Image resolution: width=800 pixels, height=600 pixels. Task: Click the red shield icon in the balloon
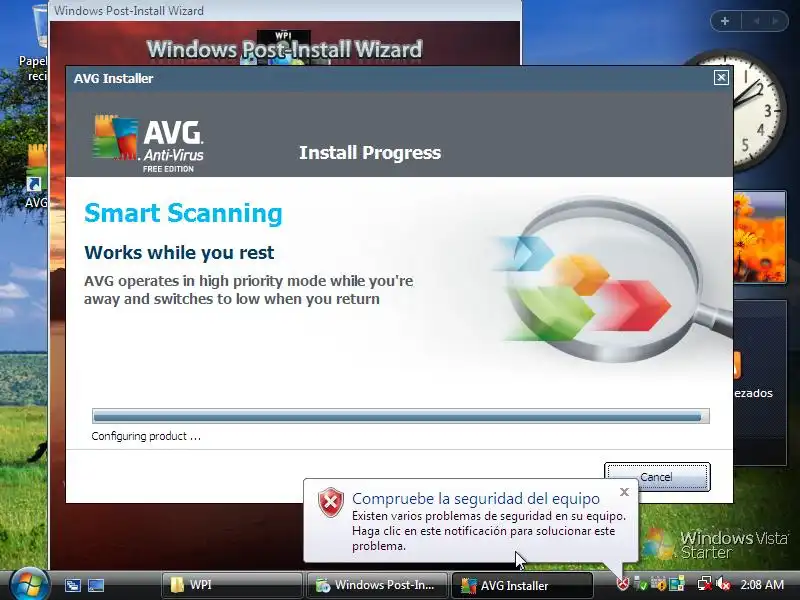[331, 502]
